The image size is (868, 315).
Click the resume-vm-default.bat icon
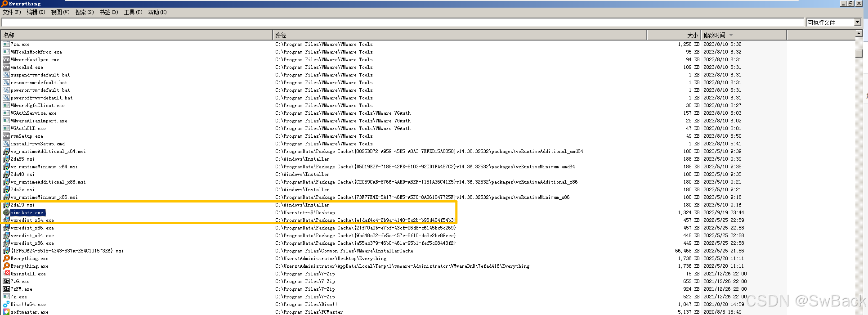(x=6, y=82)
